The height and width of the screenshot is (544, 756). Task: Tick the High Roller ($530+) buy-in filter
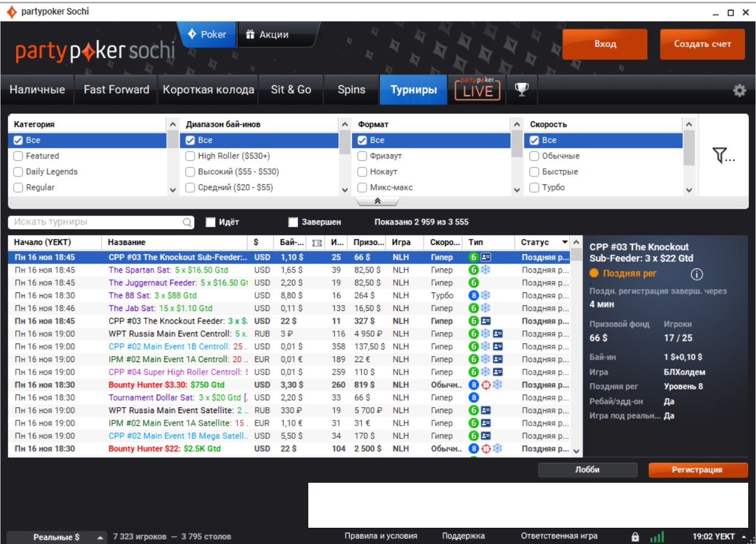(191, 156)
